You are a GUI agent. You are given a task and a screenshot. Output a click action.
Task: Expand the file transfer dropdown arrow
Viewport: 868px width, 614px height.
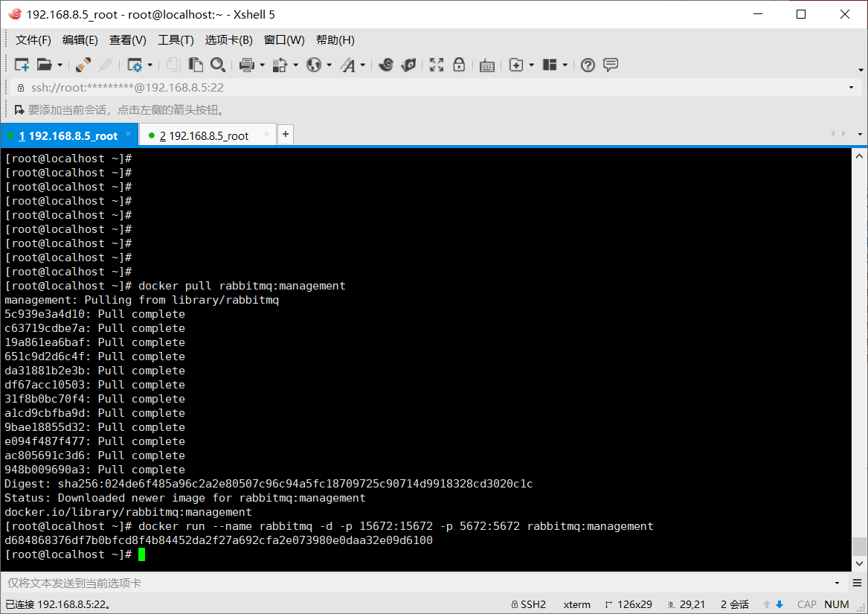tap(295, 65)
